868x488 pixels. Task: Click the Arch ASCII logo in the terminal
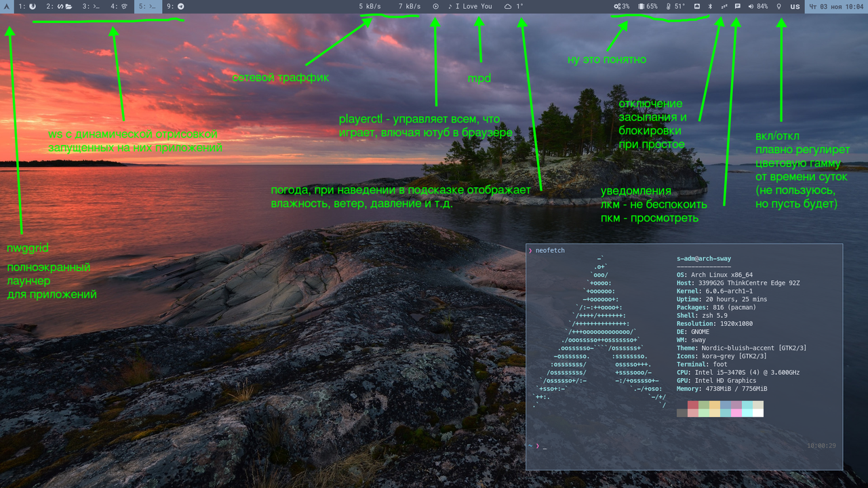(x=599, y=332)
